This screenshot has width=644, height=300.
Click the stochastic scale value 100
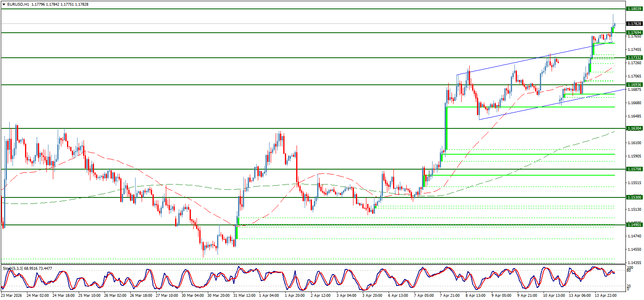click(x=630, y=267)
